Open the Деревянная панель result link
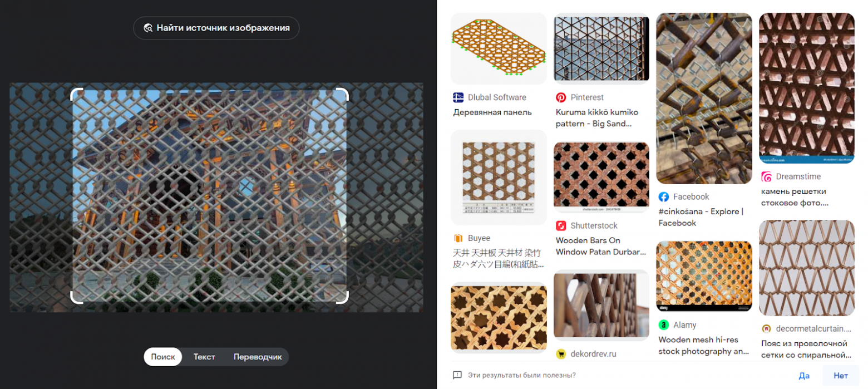The height and width of the screenshot is (389, 868). (x=492, y=112)
